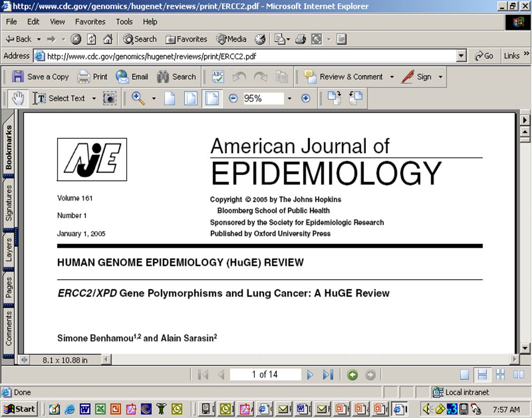The image size is (532, 418).
Task: Open the File menu
Action: pos(12,22)
